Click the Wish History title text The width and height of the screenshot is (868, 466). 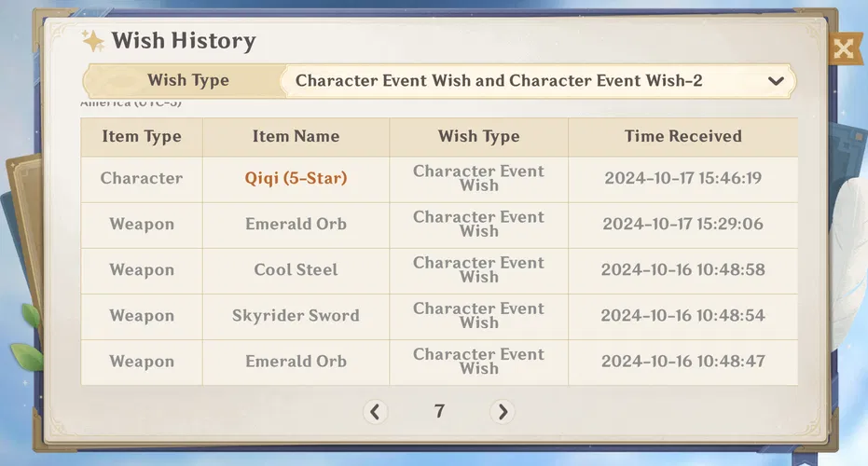pos(184,41)
